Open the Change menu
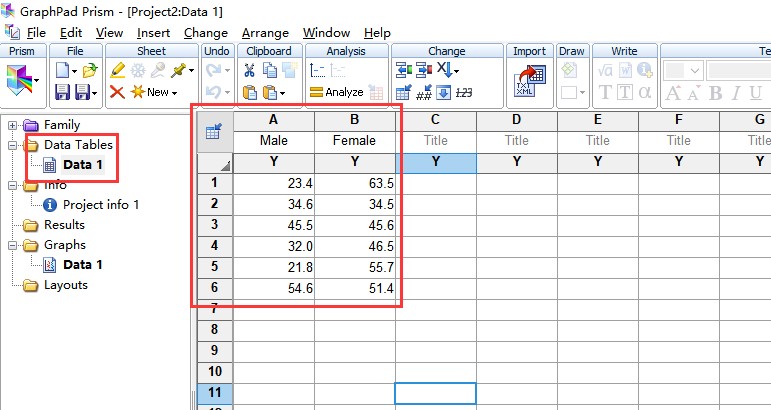This screenshot has width=771, height=410. [206, 33]
